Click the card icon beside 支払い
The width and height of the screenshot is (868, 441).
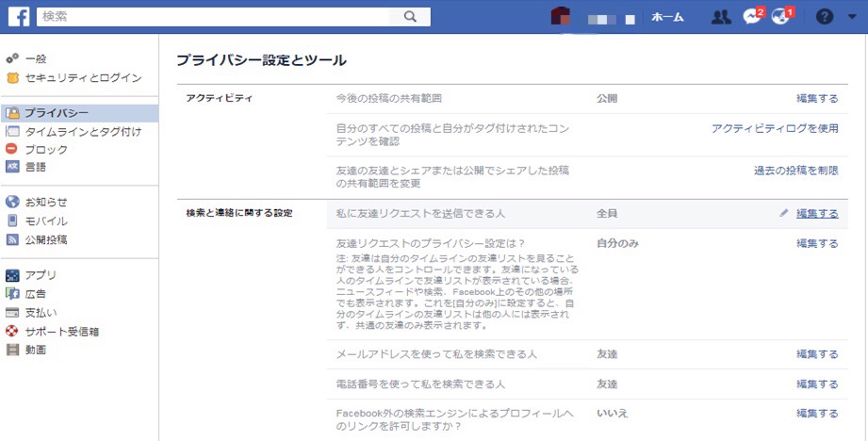coord(12,313)
